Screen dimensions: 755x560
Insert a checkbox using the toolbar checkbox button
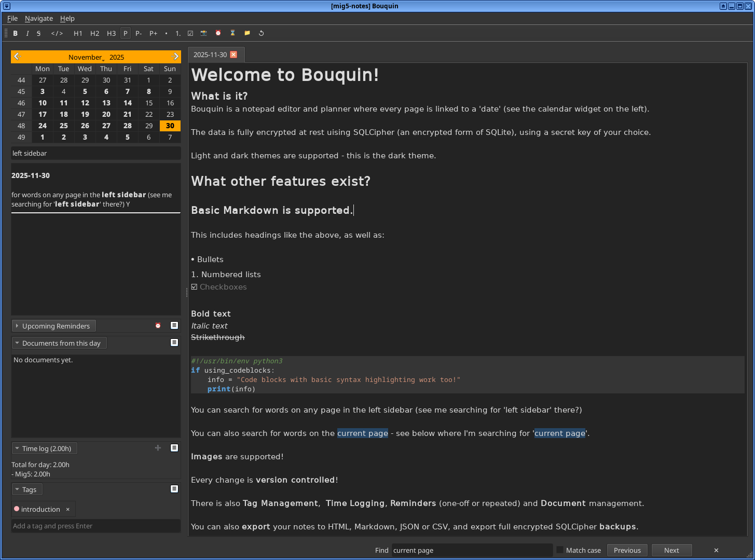click(x=190, y=33)
